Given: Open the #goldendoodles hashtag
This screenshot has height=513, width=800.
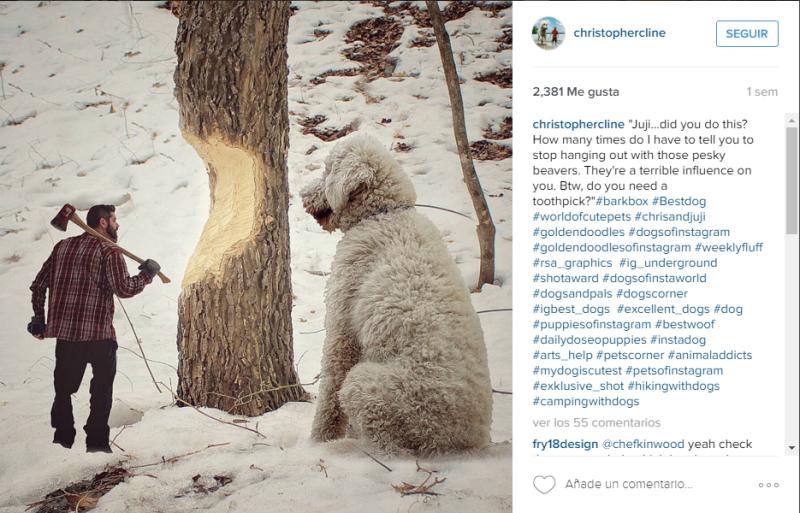Looking at the screenshot, I should pyautogui.click(x=579, y=232).
